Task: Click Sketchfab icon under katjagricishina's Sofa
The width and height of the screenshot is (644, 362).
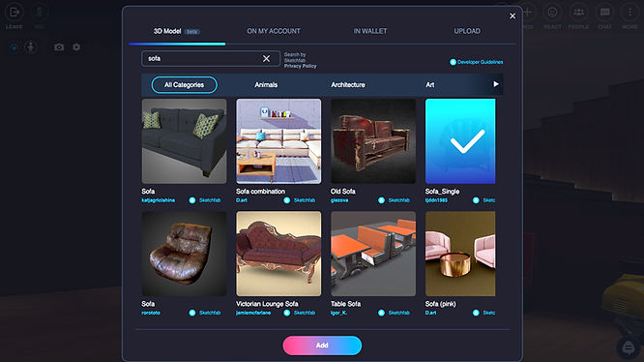Action: [x=192, y=200]
